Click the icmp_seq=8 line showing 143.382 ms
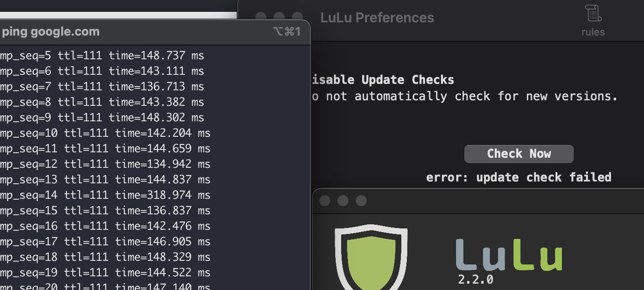This screenshot has width=644, height=290. tap(102, 102)
